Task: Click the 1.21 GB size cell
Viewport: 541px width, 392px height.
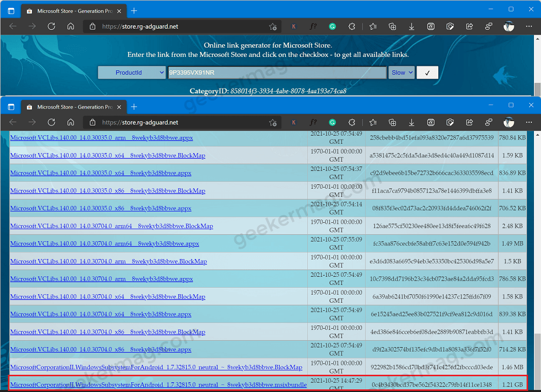Action: (x=512, y=385)
